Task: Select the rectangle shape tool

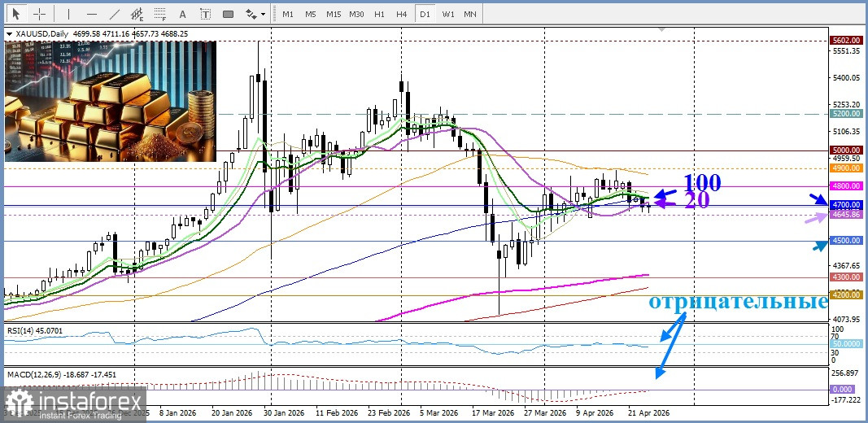Action: pos(228,14)
